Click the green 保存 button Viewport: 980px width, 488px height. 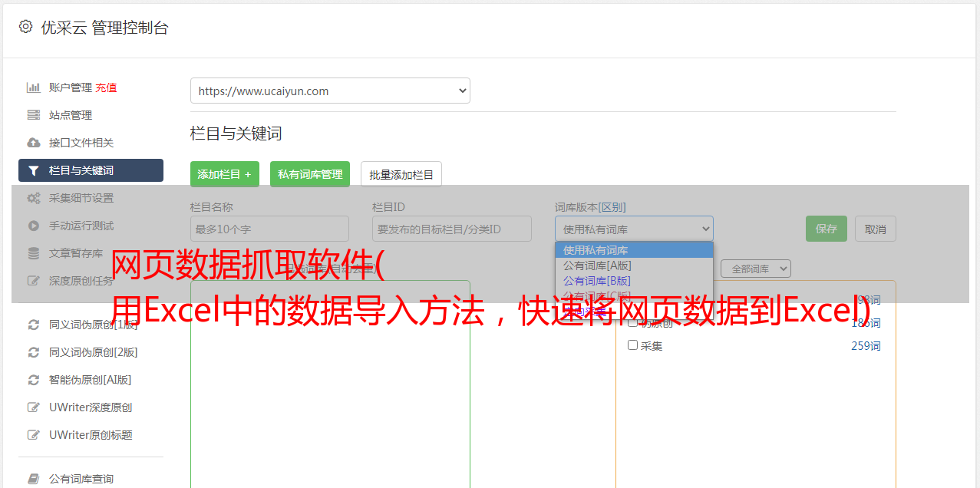[x=827, y=229]
